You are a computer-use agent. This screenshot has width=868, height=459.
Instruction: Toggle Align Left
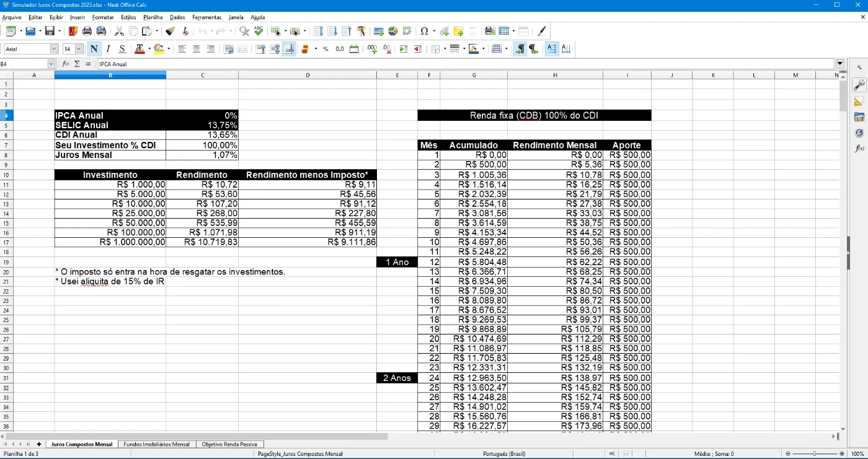point(182,49)
